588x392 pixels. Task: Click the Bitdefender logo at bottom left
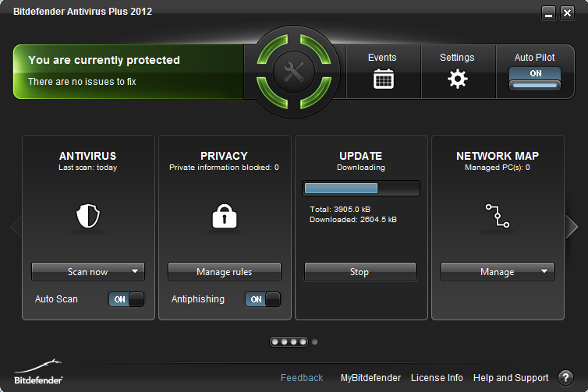(x=38, y=372)
